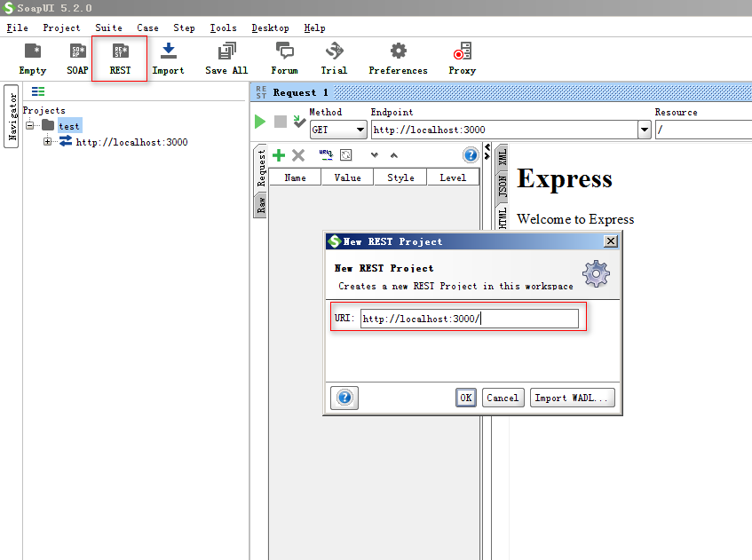
Task: Open the Case menu
Action: coord(147,28)
